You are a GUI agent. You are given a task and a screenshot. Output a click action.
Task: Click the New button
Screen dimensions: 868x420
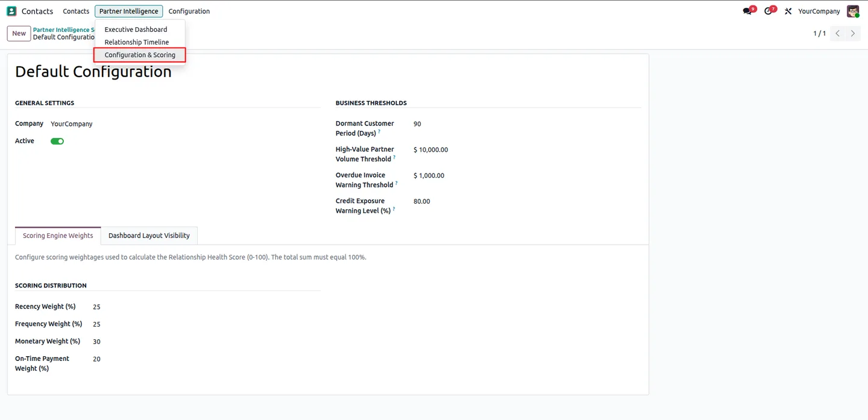(19, 34)
